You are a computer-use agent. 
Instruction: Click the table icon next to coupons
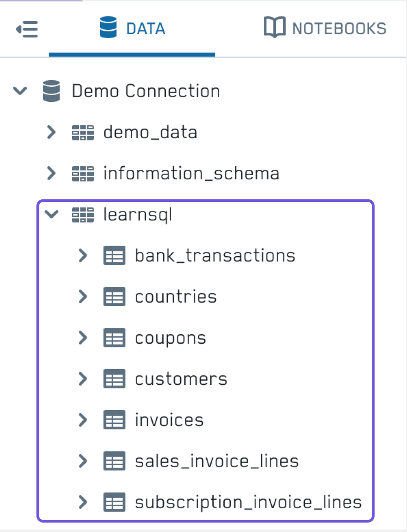114,338
